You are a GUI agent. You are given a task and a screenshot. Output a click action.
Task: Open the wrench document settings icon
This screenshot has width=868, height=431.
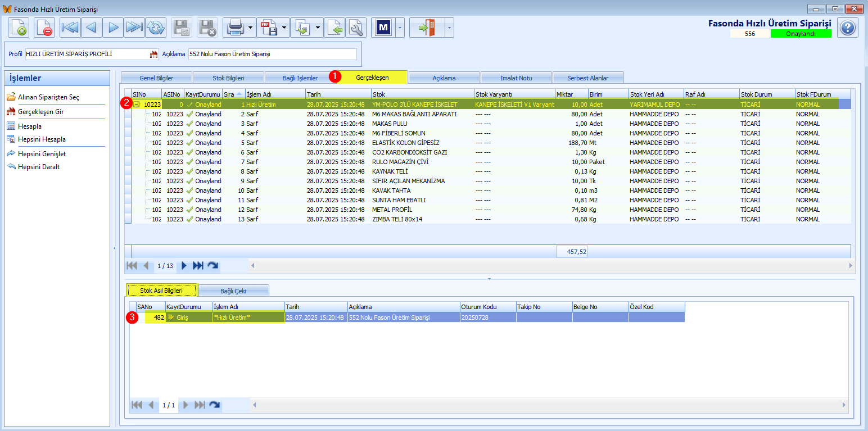point(356,28)
